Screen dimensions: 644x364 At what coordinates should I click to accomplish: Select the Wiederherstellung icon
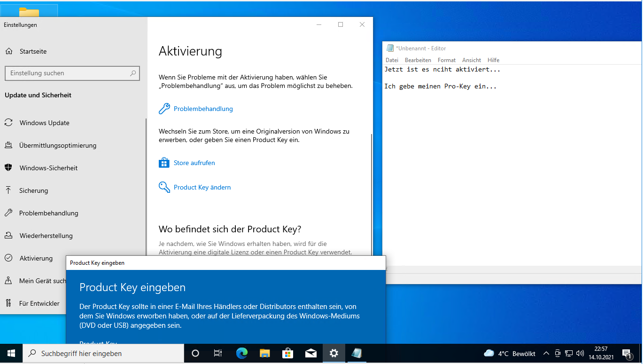(8, 236)
